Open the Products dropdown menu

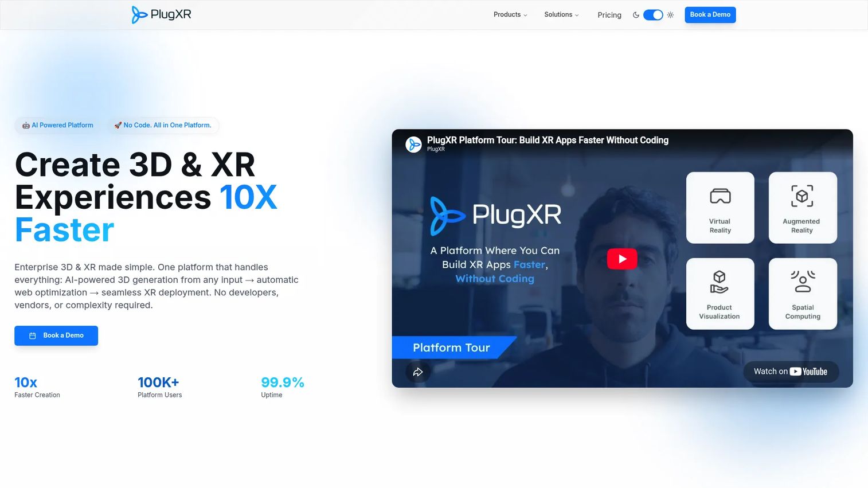pyautogui.click(x=510, y=15)
